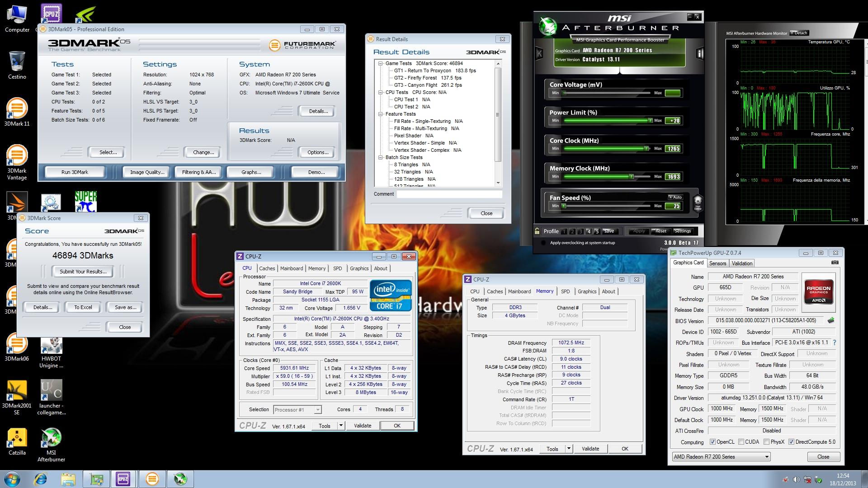
Task: Click Image Quality button in 3DMark05
Action: 147,172
